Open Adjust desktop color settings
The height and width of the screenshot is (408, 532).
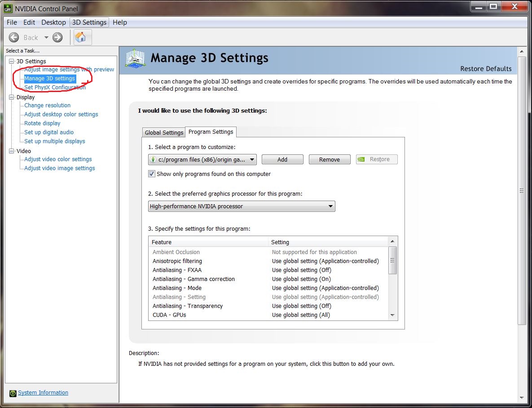(61, 114)
